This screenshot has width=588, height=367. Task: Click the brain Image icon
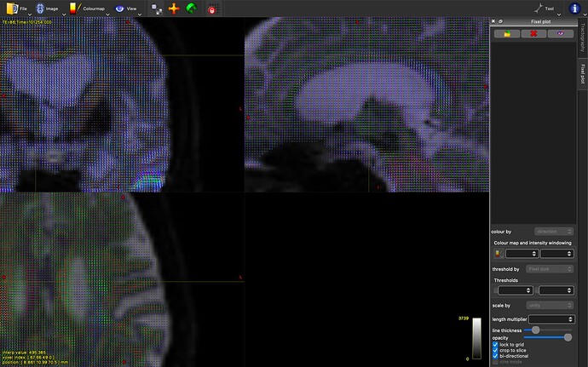pos(40,9)
